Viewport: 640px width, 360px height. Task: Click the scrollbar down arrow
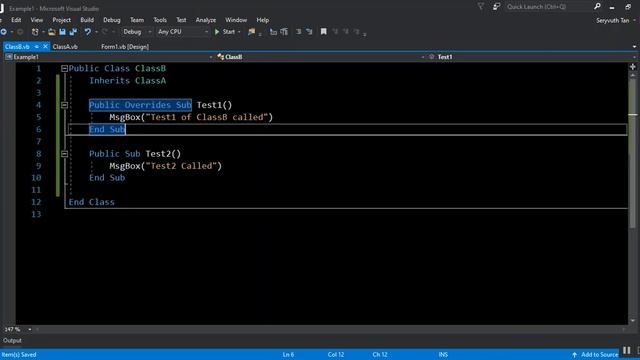pos(633,321)
